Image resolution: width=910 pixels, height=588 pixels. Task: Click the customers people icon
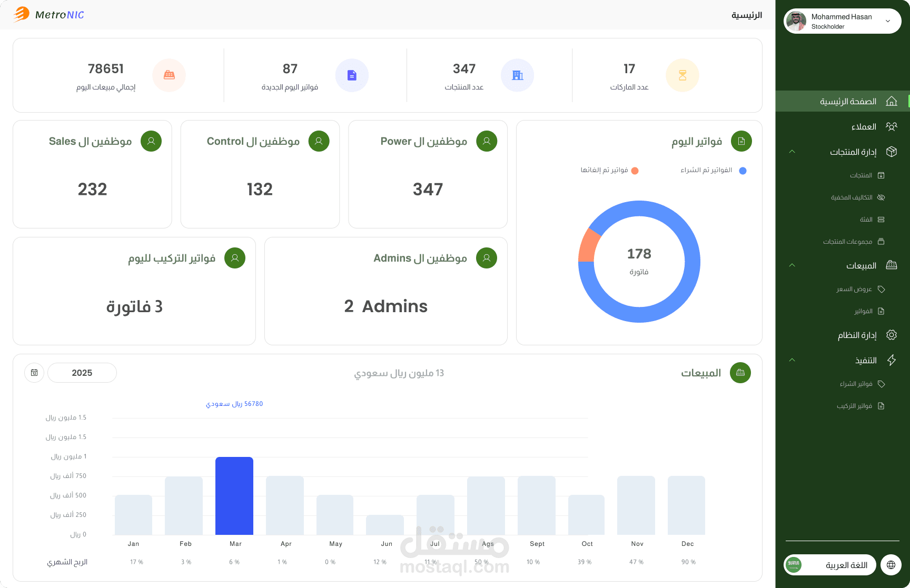click(x=892, y=126)
